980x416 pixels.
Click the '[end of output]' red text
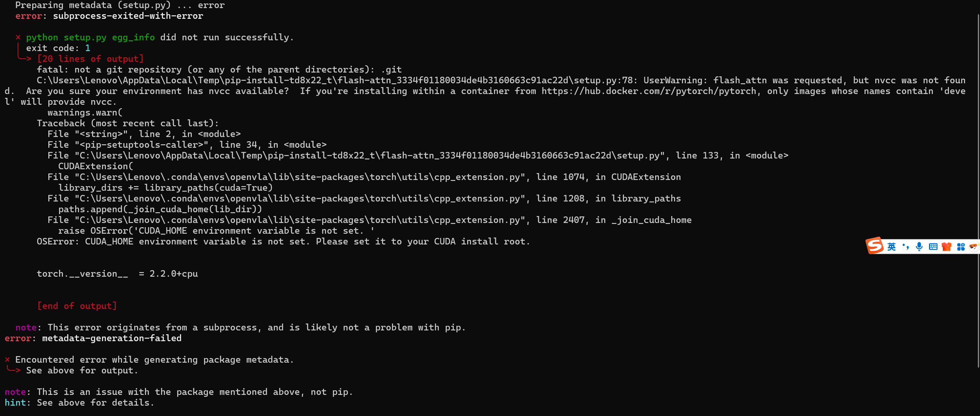click(77, 305)
